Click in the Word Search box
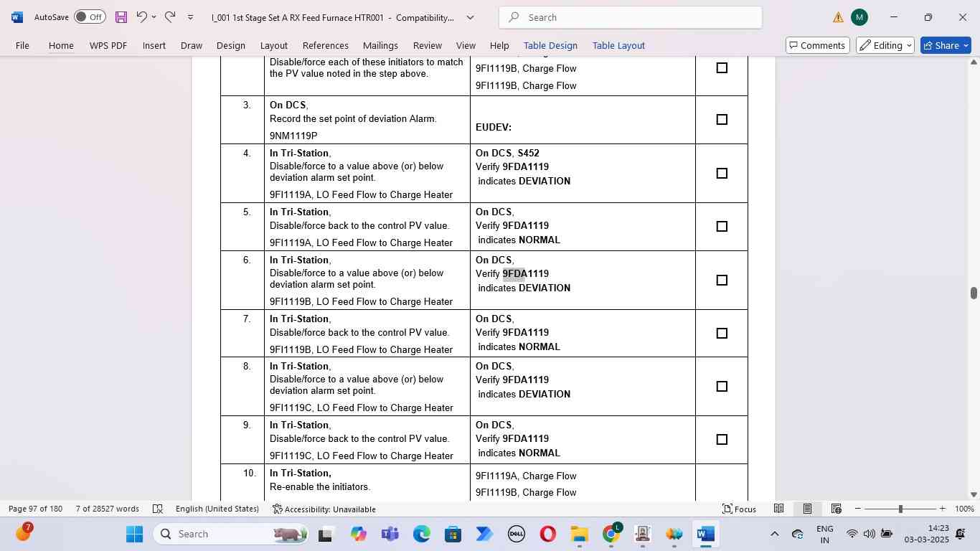Viewport: 980px width, 551px height. click(x=631, y=17)
